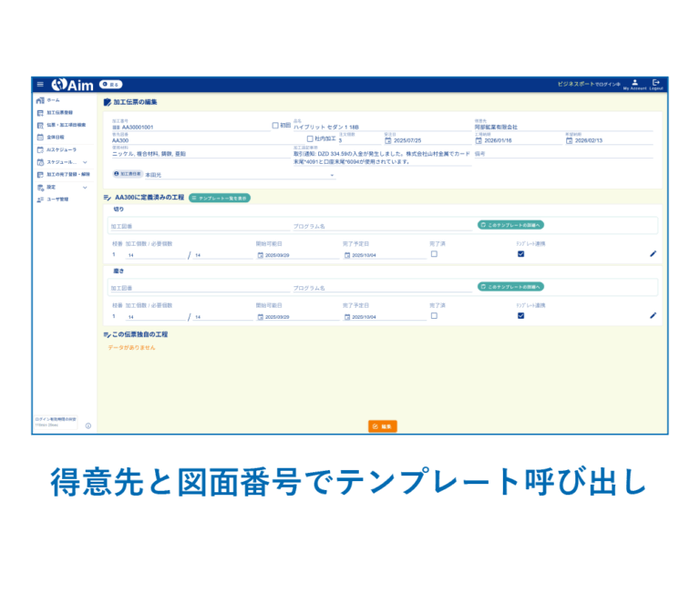
Task: Open the hamburger menu icon
Action: point(40,84)
